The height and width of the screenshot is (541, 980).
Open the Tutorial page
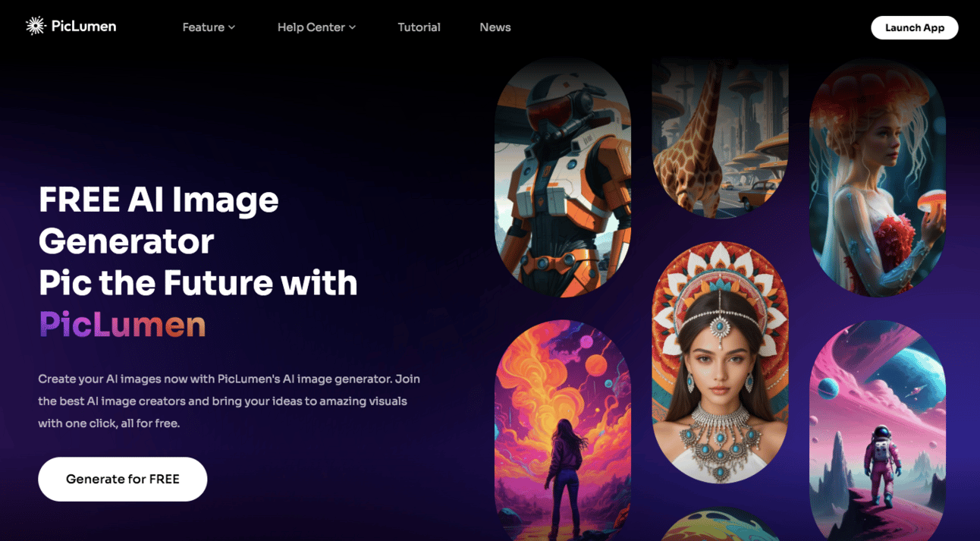point(419,27)
